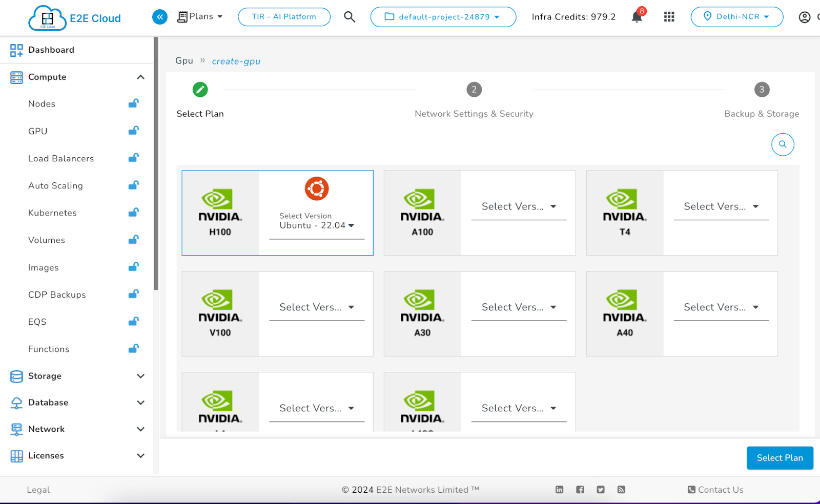Open user account profile icon
The height and width of the screenshot is (504, 820).
tap(805, 17)
